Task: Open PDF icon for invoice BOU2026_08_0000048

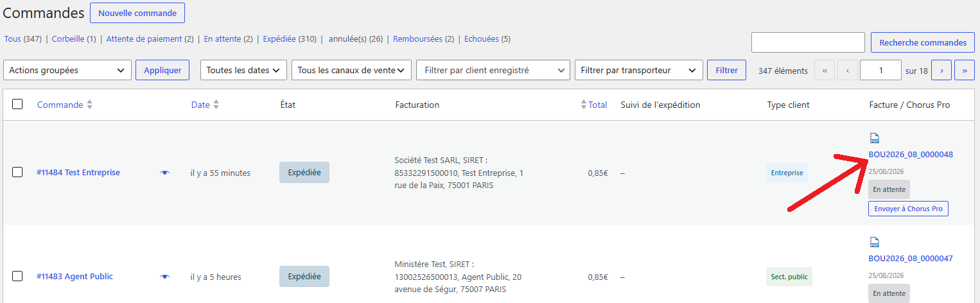Action: 874,138
